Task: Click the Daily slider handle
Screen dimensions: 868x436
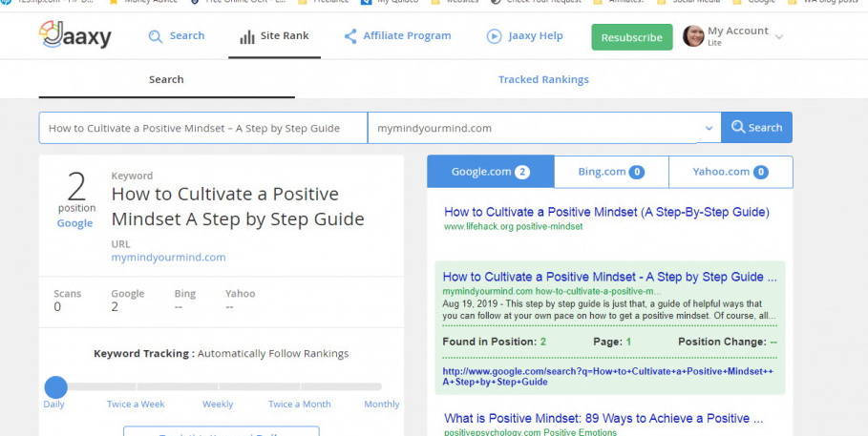Action: click(x=55, y=386)
